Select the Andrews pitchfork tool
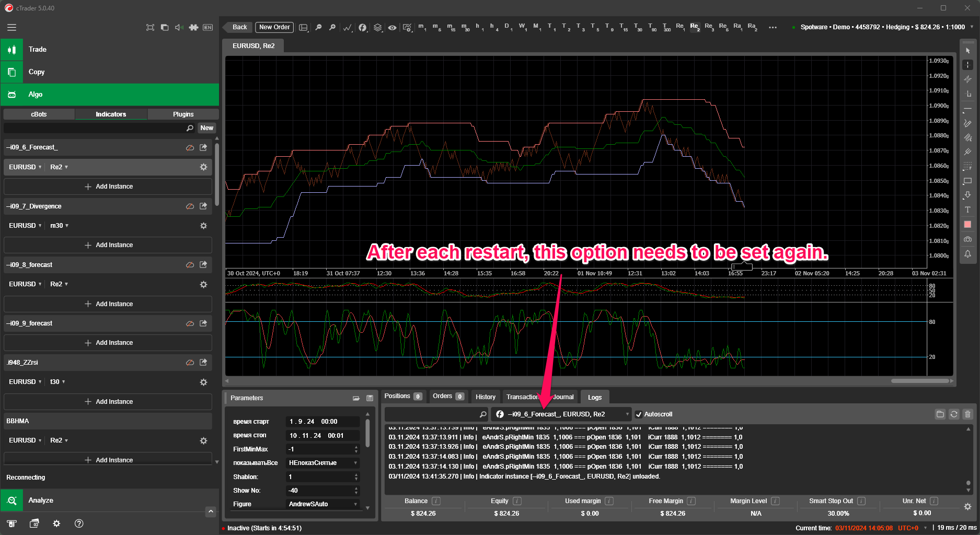980x535 pixels. tap(967, 152)
